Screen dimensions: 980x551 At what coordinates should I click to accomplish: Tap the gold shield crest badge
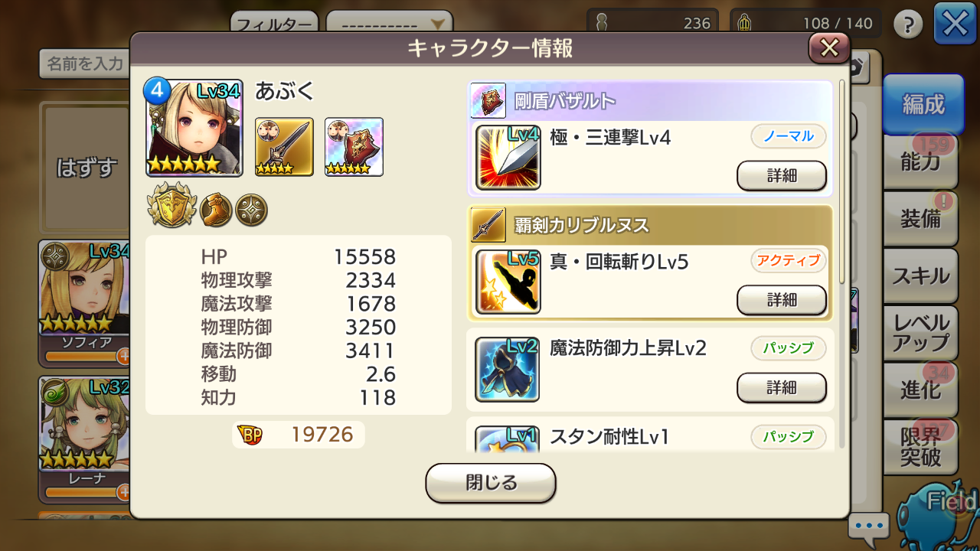coord(171,207)
